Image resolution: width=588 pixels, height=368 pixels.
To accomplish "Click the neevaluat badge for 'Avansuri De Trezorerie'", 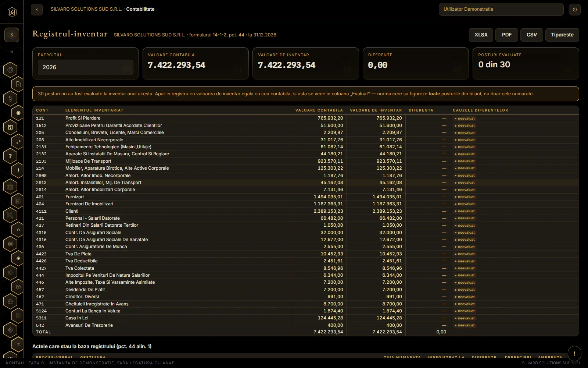I will click(x=465, y=325).
